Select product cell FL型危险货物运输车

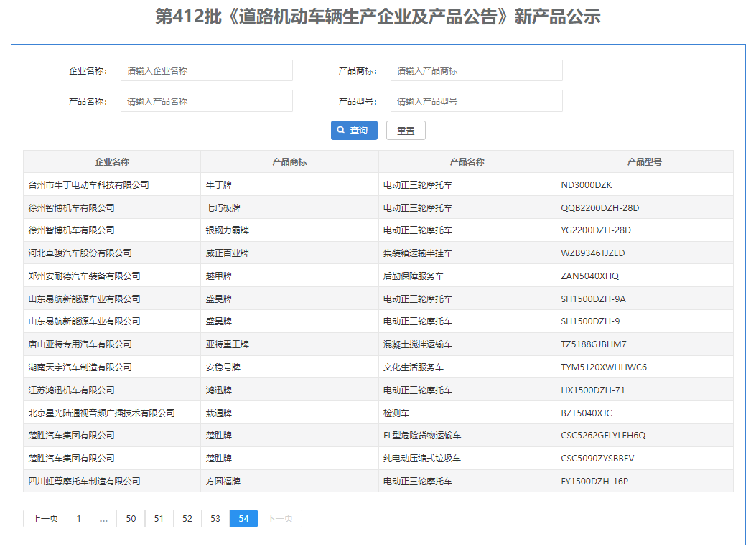(x=467, y=436)
